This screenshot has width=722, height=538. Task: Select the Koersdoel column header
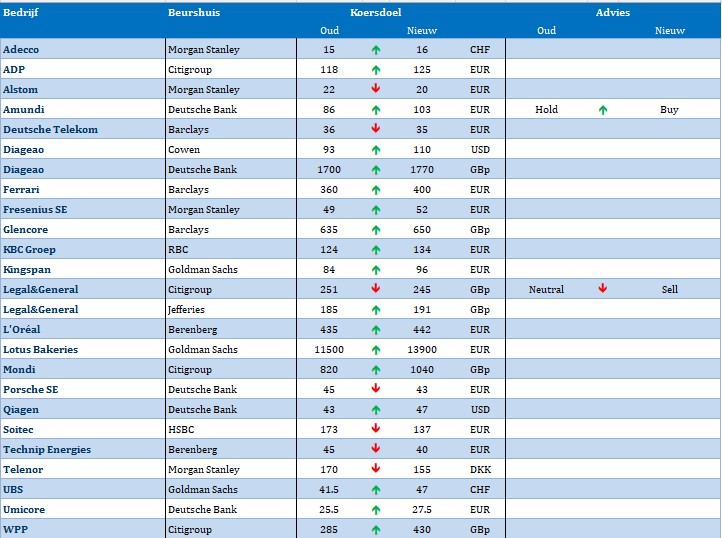(x=376, y=12)
